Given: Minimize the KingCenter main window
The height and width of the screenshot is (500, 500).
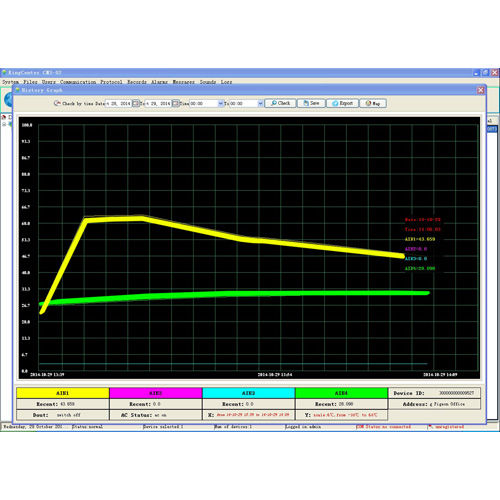Looking at the screenshot, I should click(476, 73).
